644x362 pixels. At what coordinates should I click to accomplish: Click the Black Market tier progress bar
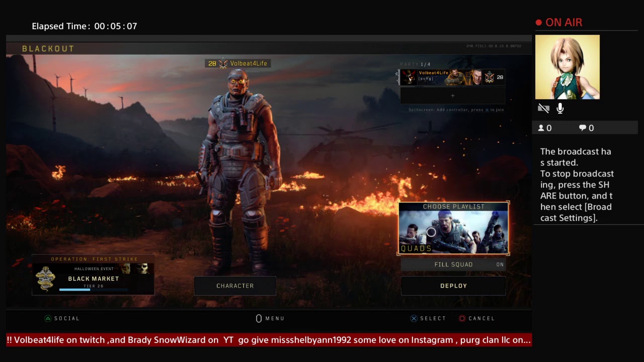(93, 290)
